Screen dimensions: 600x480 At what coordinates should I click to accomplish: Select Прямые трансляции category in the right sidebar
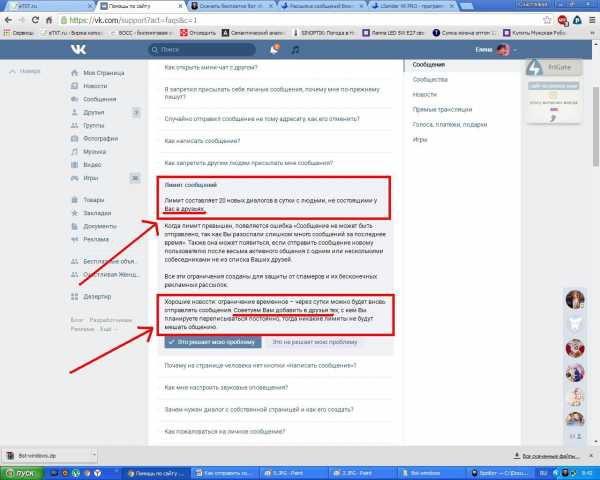(x=442, y=109)
